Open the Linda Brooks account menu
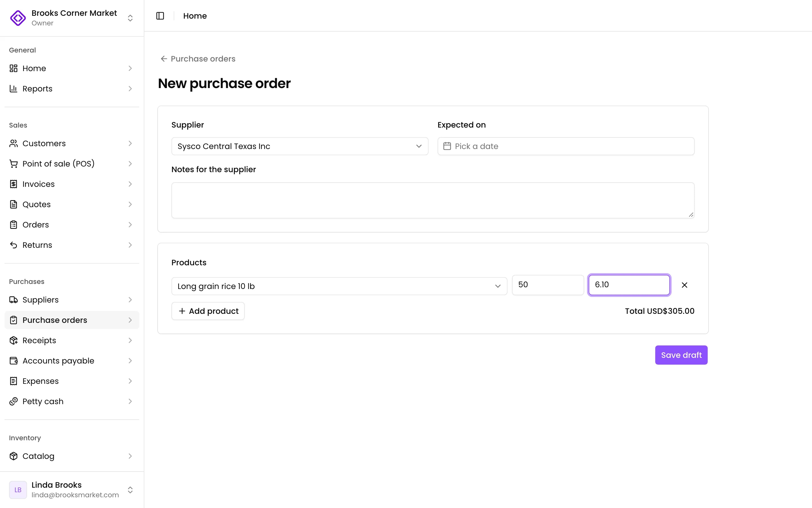Viewport: 812px width, 508px height. (x=72, y=490)
